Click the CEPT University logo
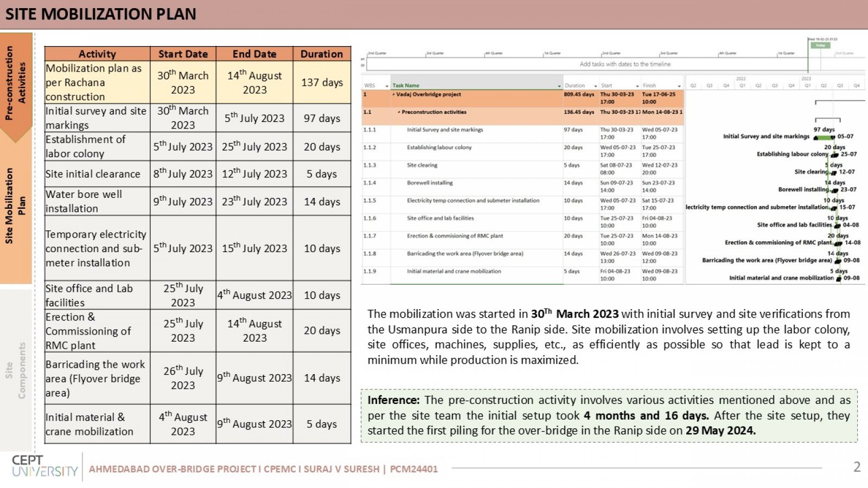 [44, 466]
